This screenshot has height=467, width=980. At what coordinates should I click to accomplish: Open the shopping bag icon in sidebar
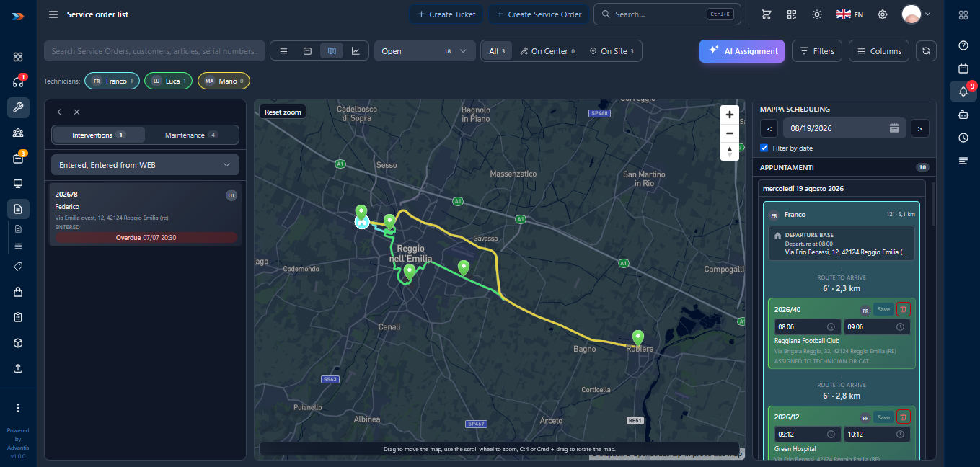18,292
